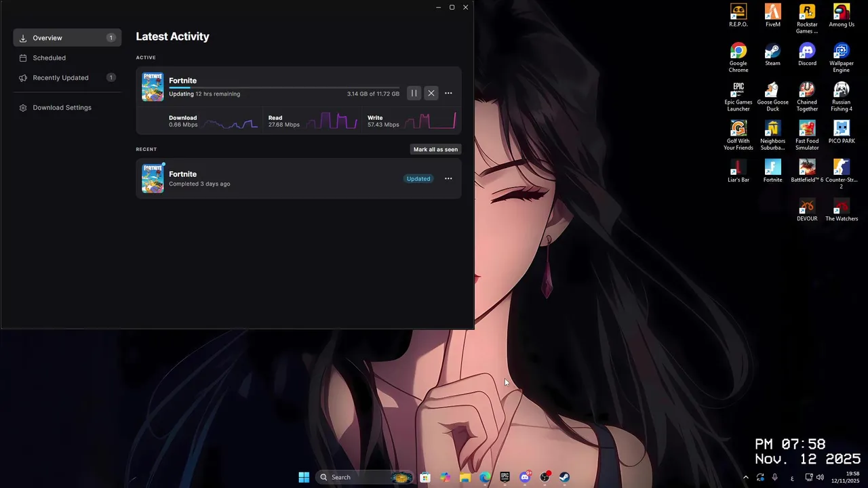
Task: Cancel the active Fortnite update
Action: (431, 94)
